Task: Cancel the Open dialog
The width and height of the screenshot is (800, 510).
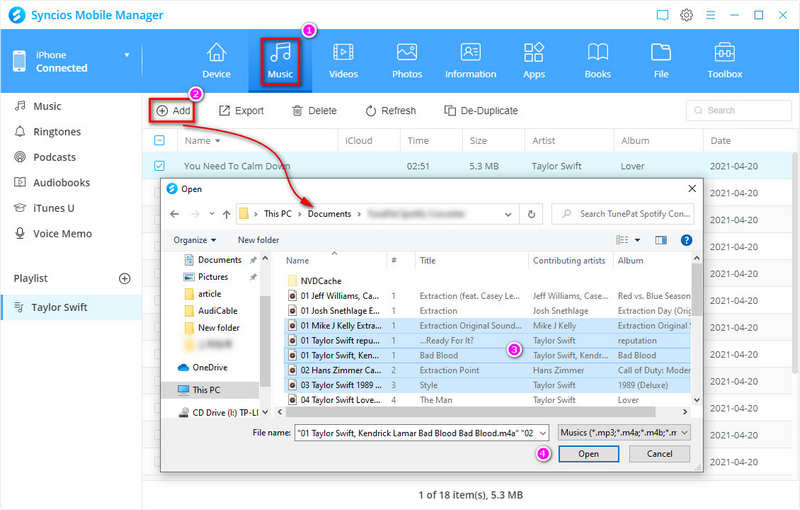Action: [659, 454]
